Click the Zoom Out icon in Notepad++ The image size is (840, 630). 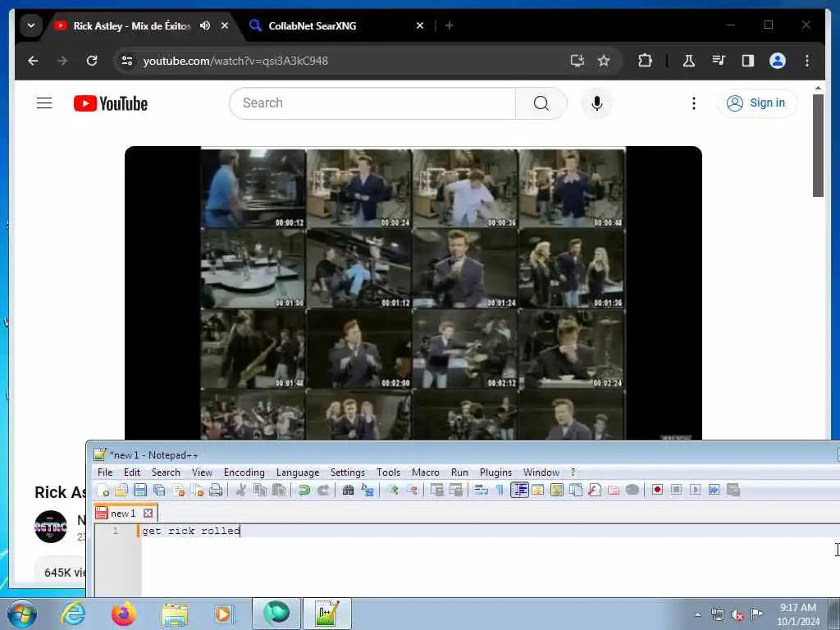point(412,491)
